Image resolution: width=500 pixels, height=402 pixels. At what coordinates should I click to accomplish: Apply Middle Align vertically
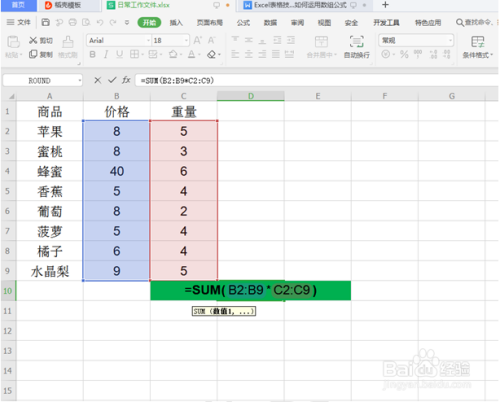[x=249, y=40]
